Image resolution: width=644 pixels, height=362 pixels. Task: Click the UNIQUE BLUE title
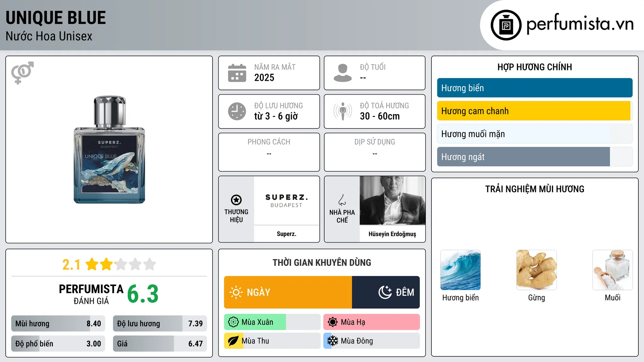(x=56, y=18)
